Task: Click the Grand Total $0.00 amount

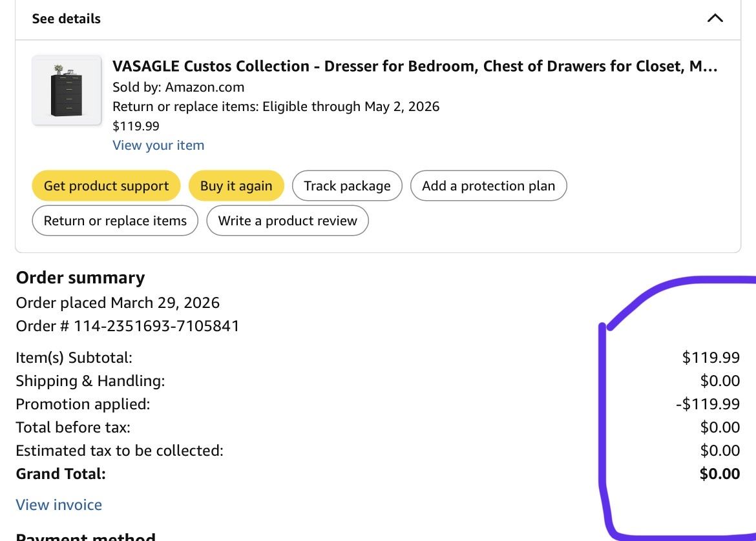Action: click(x=719, y=474)
